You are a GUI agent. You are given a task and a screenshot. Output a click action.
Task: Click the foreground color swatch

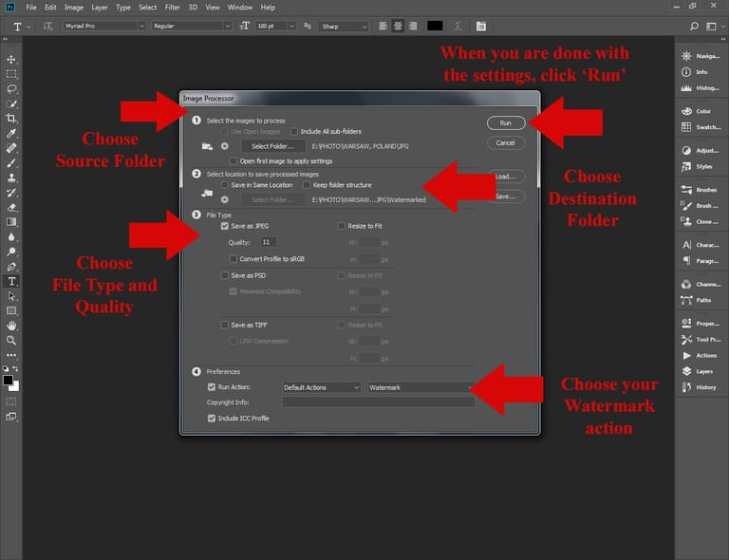click(x=8, y=381)
